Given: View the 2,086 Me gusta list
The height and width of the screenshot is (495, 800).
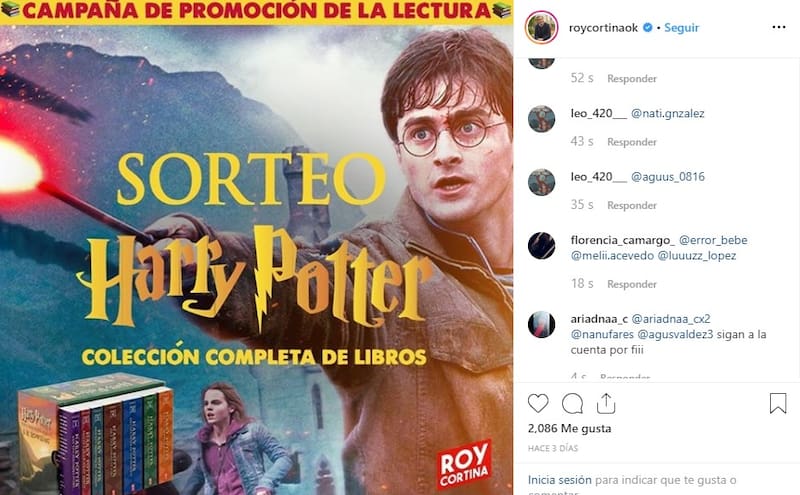Looking at the screenshot, I should point(569,429).
